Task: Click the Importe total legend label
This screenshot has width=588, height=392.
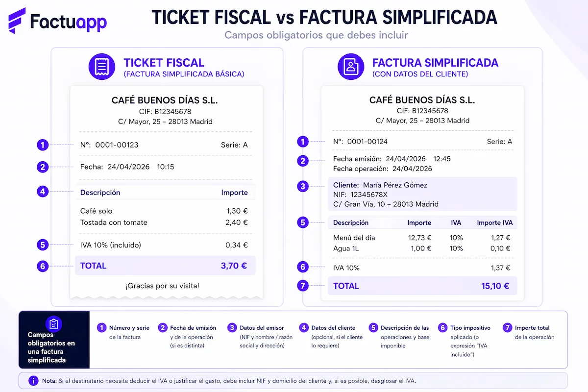Action: click(x=532, y=328)
